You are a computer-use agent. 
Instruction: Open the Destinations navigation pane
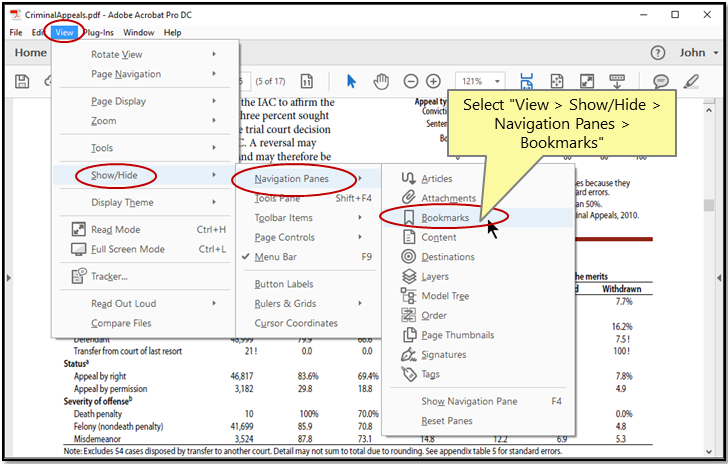(x=478, y=257)
